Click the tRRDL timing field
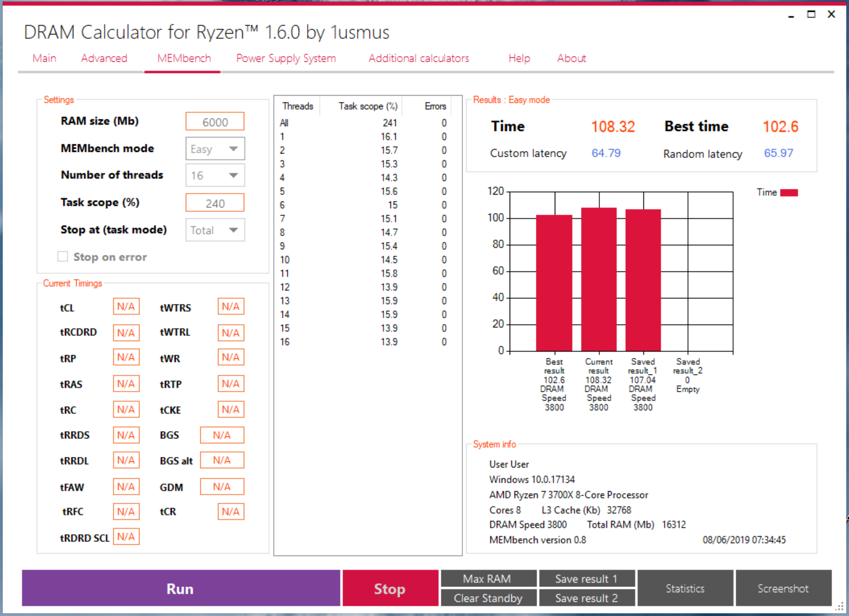The image size is (849, 616). 126,460
